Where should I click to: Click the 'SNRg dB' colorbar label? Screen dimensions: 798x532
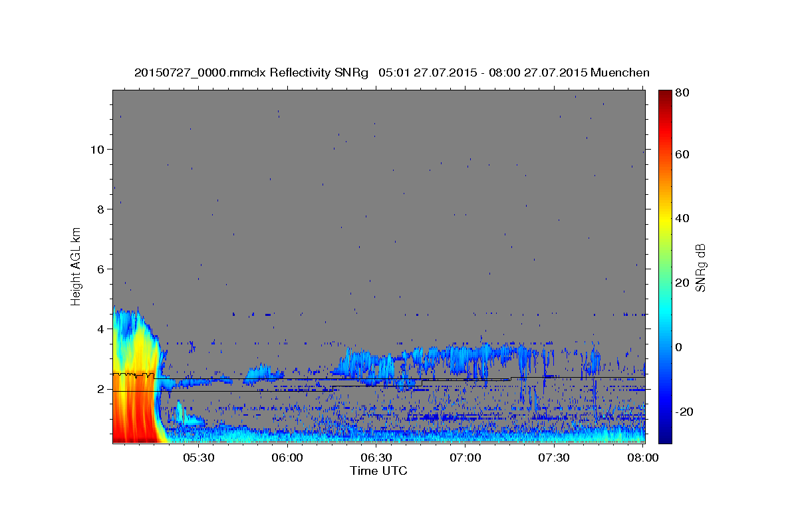coord(700,267)
